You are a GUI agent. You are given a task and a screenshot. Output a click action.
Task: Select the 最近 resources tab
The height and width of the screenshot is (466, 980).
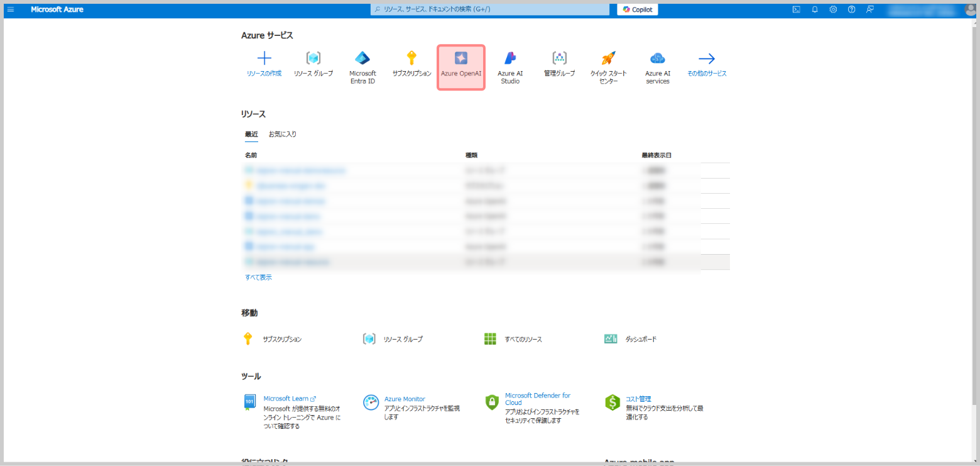[x=251, y=135]
